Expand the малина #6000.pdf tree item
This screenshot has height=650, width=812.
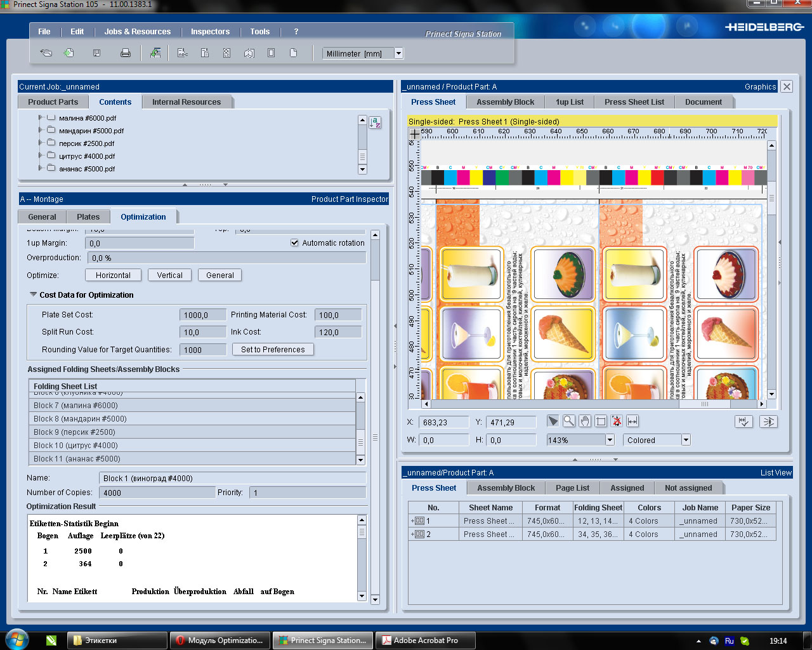pyautogui.click(x=41, y=117)
